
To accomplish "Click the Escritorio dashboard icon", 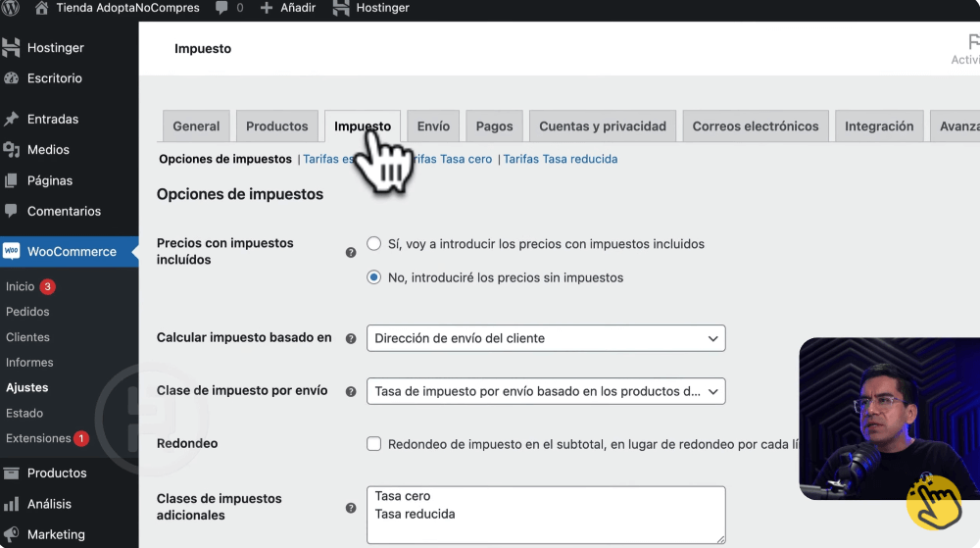I will click(x=11, y=78).
